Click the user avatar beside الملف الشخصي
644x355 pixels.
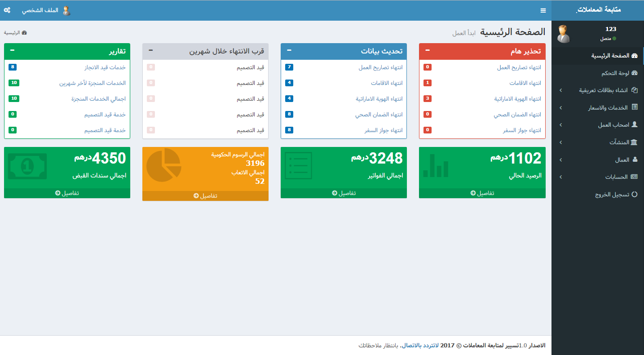pos(66,11)
